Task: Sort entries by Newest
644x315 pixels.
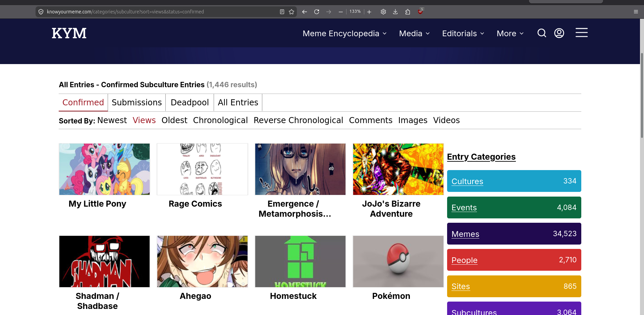Action: [x=112, y=120]
